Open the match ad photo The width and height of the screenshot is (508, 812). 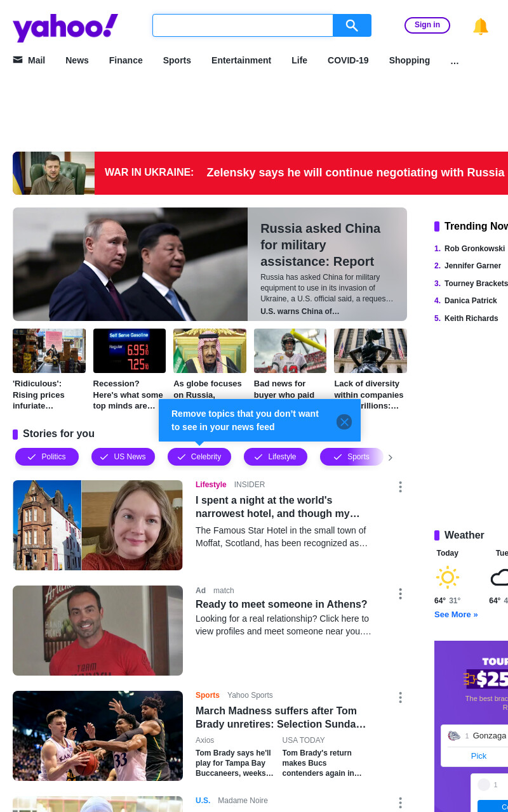pos(98,631)
